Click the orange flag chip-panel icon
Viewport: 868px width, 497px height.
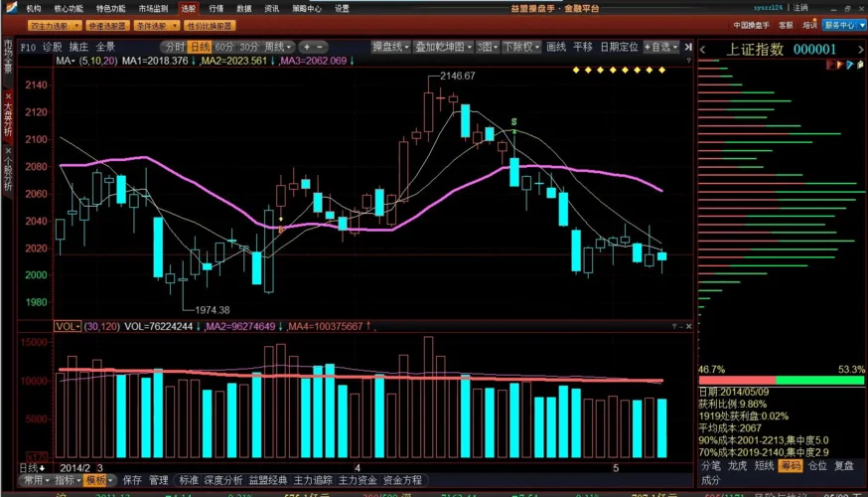pyautogui.click(x=840, y=65)
